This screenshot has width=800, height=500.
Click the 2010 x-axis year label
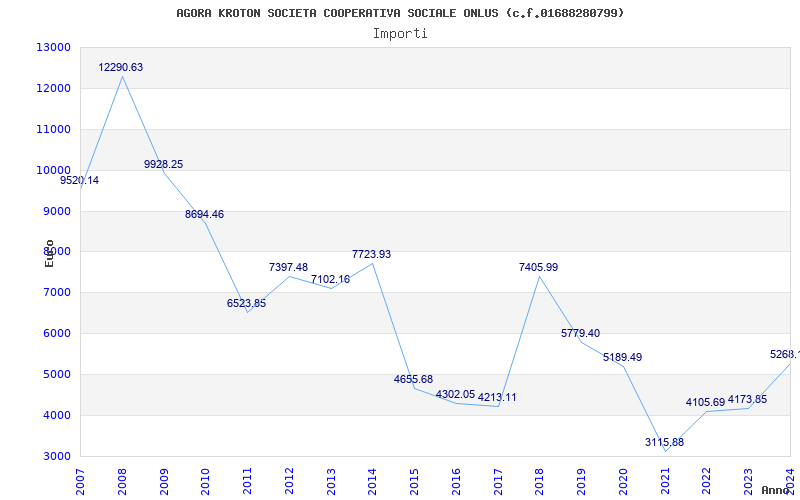click(205, 482)
